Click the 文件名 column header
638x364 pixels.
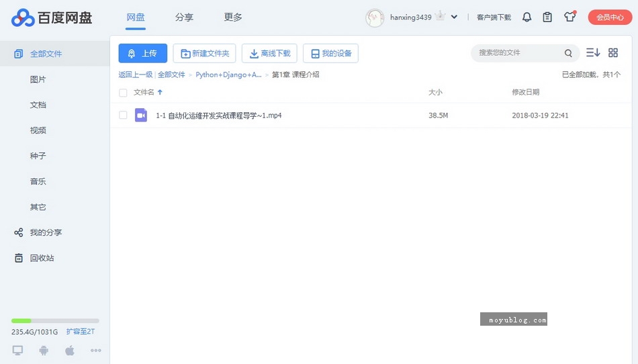coord(144,92)
